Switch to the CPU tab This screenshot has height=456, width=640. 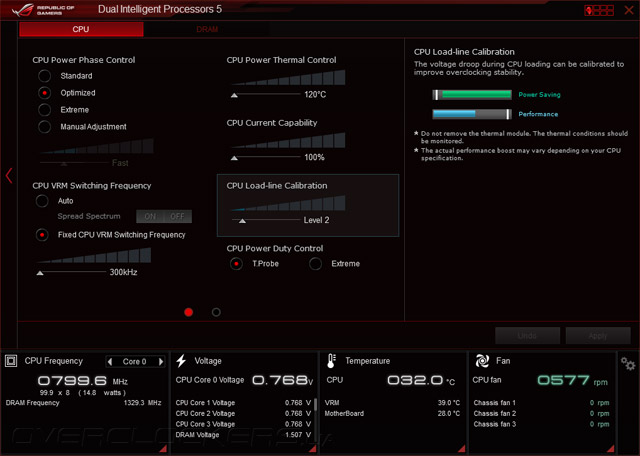(x=81, y=29)
